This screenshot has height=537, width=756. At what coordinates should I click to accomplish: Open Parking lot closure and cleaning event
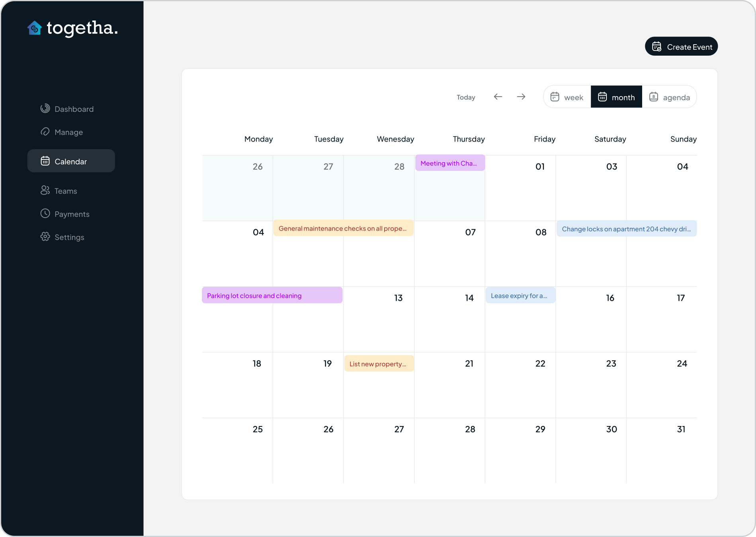click(272, 296)
